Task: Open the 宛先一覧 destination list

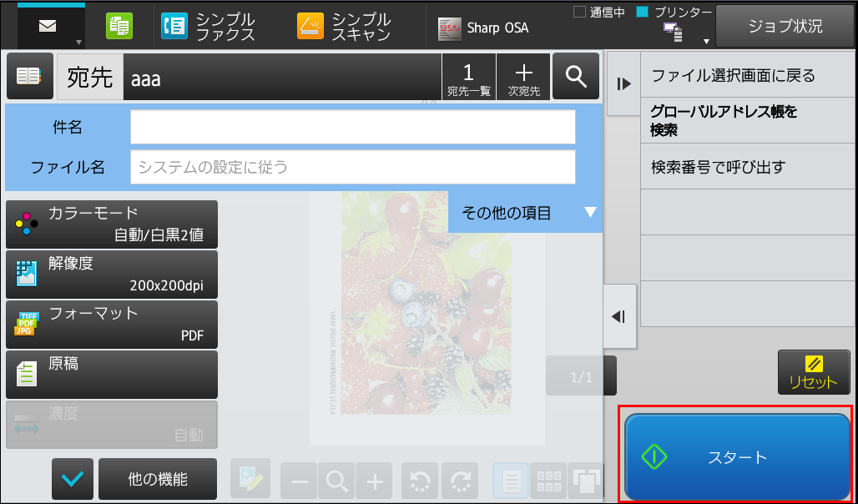Action: pos(468,77)
